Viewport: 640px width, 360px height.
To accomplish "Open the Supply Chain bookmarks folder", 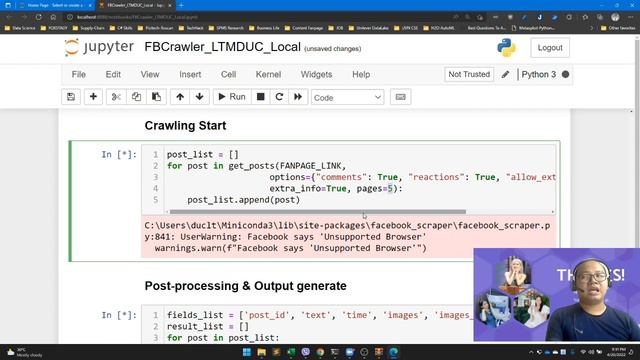I will point(89,28).
